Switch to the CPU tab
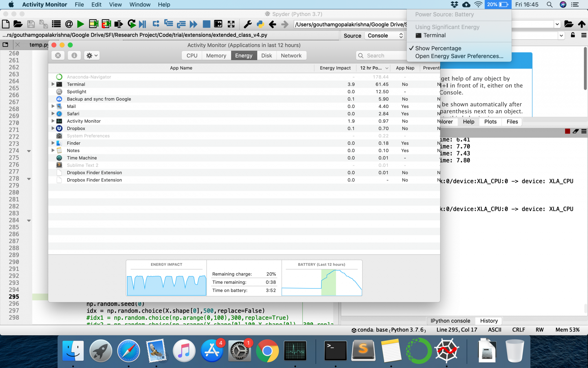This screenshot has height=368, width=588. pos(192,55)
